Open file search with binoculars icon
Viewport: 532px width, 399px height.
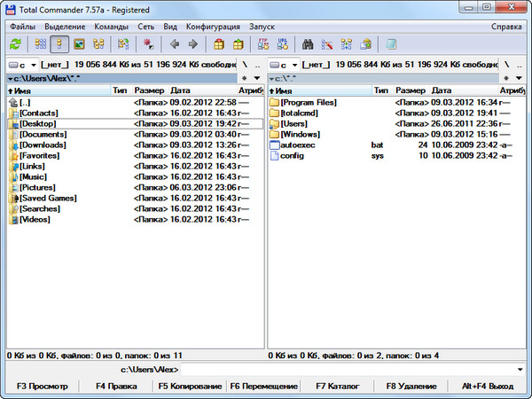pos(309,43)
